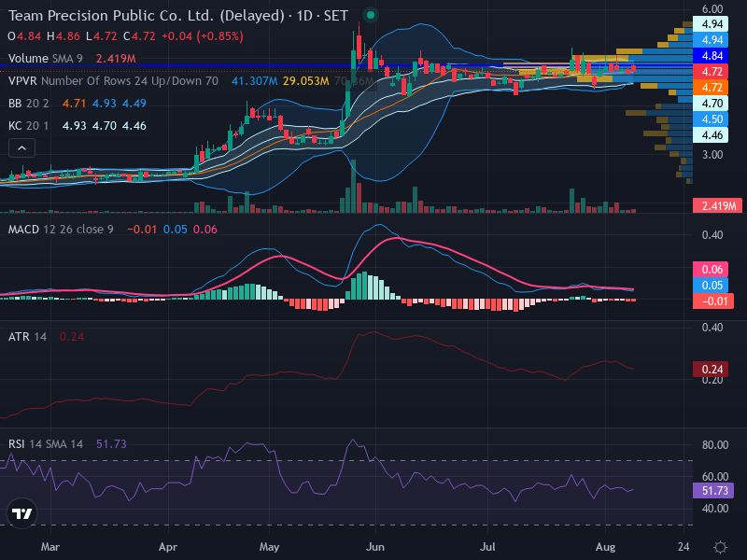Open chart settings gear icon
Image resolution: width=747 pixels, height=560 pixels.
point(720,547)
